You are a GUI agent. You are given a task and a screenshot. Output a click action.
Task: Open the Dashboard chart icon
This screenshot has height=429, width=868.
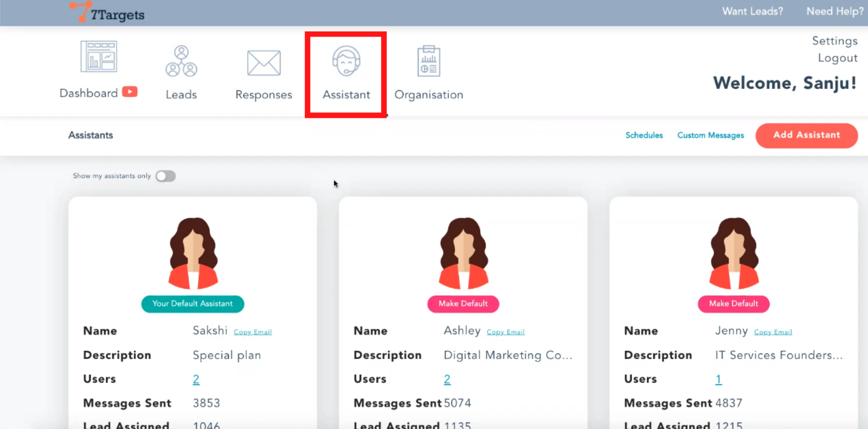click(99, 56)
